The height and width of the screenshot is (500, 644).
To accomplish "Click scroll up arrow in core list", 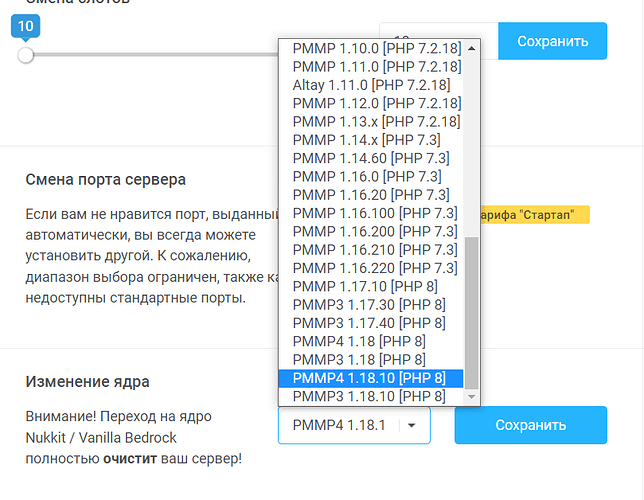I will [x=472, y=47].
